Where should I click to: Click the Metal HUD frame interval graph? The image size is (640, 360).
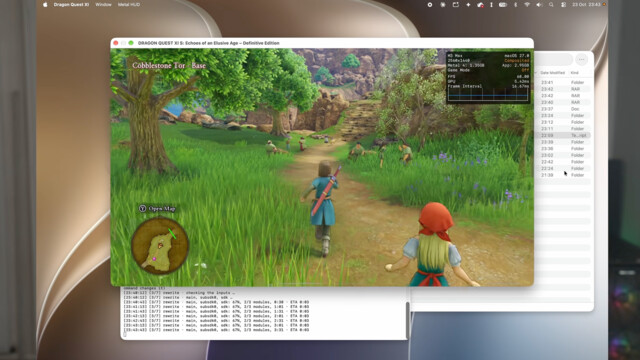point(488,95)
